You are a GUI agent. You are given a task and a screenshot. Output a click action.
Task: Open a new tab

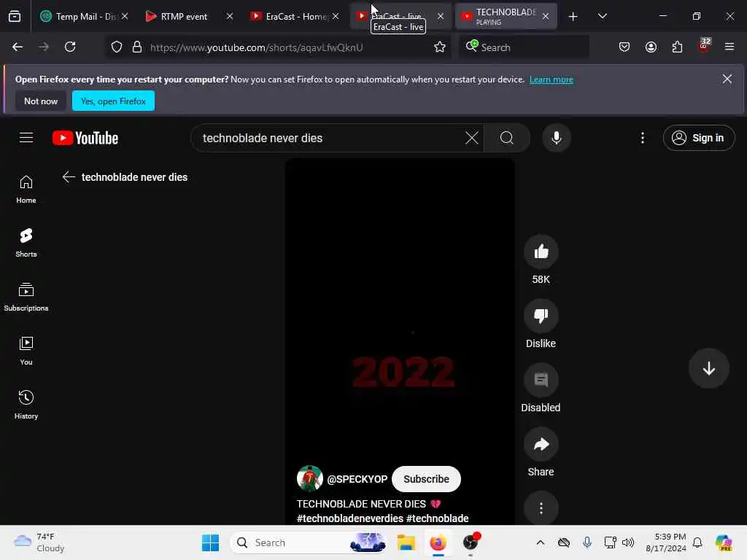pyautogui.click(x=573, y=17)
